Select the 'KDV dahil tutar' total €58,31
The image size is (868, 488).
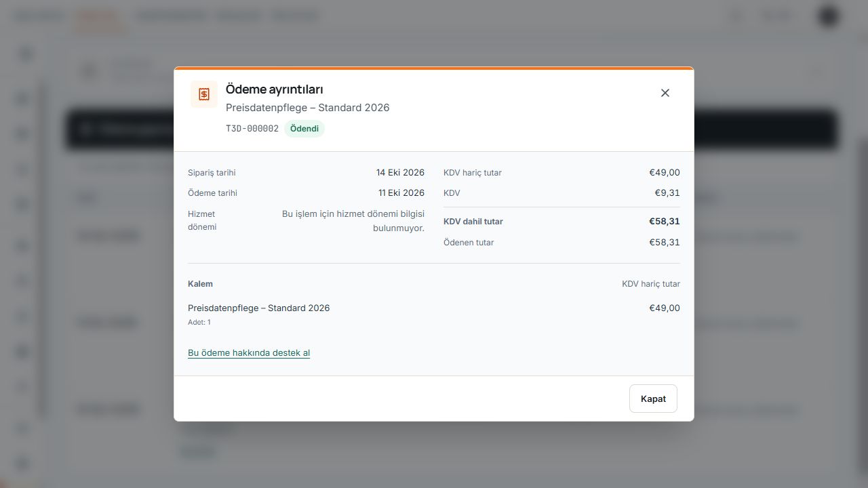click(665, 222)
